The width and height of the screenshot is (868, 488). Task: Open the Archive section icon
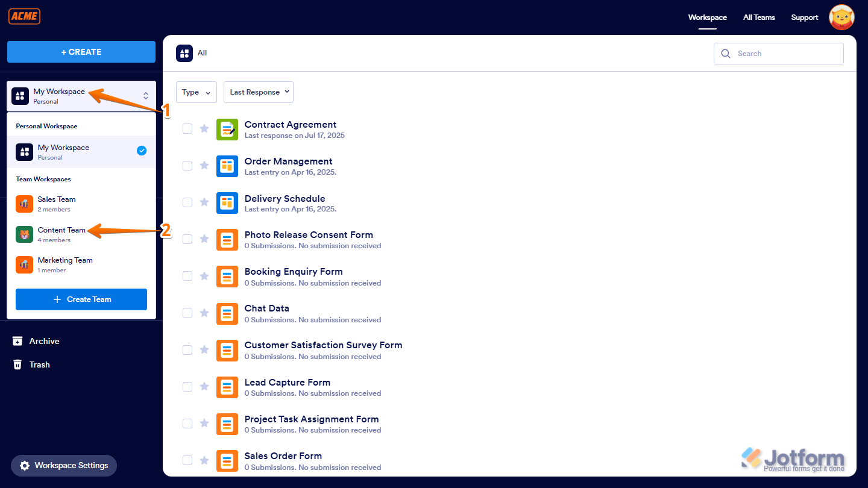[17, 340]
